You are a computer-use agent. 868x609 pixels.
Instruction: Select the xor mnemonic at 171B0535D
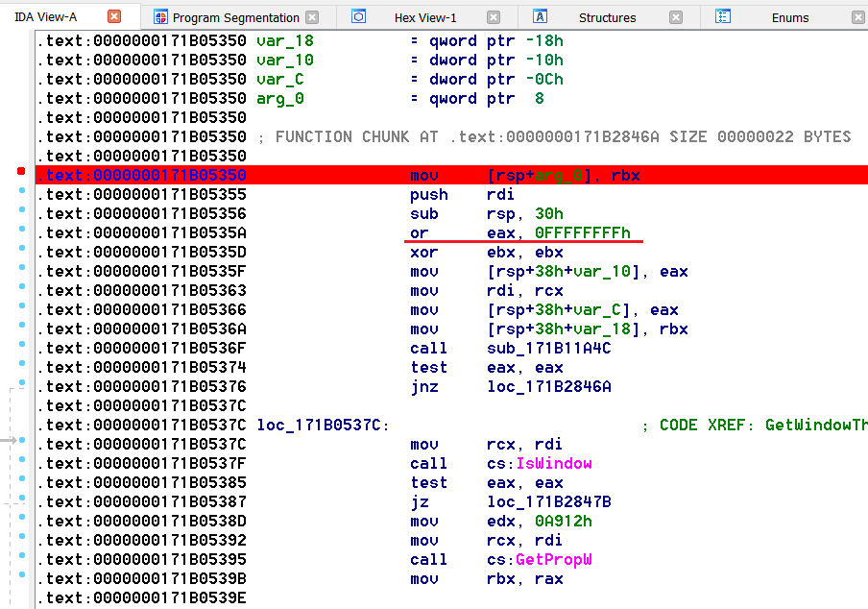[424, 252]
